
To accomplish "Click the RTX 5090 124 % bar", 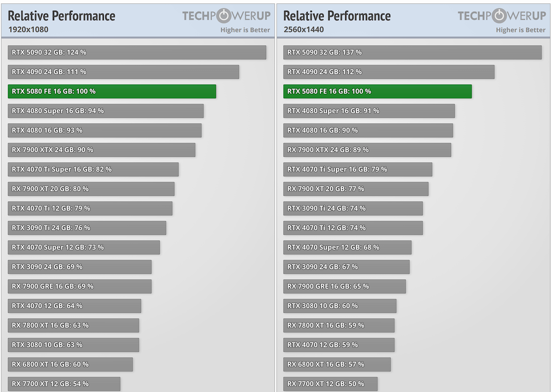I will point(137,52).
